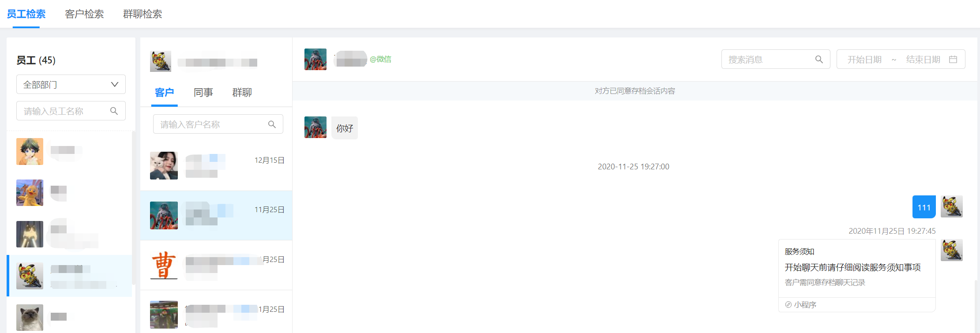Focus the 搜索消息 message search field
The image size is (980, 333).
[776, 59]
